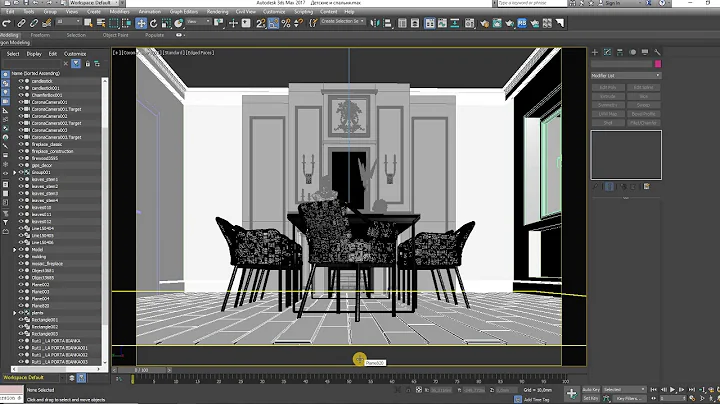The width and height of the screenshot is (720, 404).
Task: Click the Select Object tool icon
Action: [x=88, y=23]
